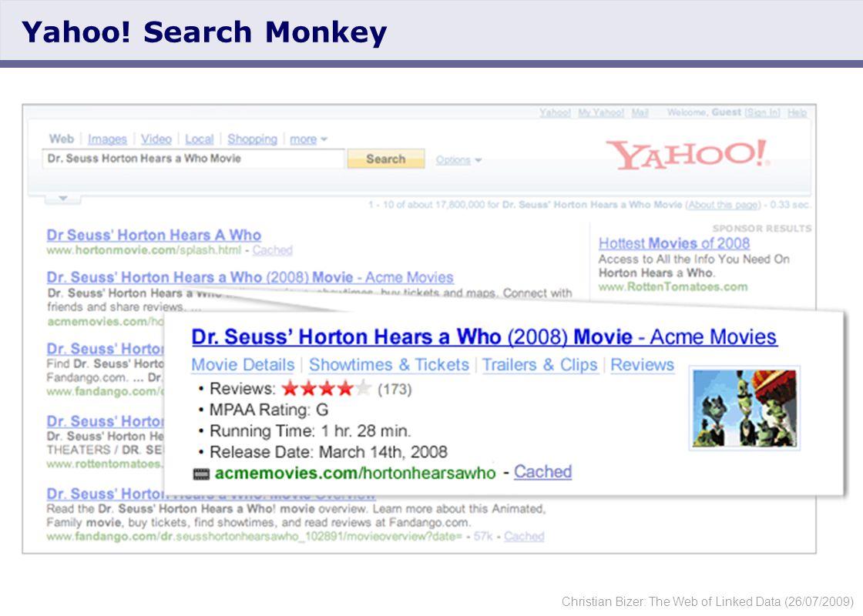863x616 pixels.
Task: Switch to the Images search tab
Action: pyautogui.click(x=107, y=139)
